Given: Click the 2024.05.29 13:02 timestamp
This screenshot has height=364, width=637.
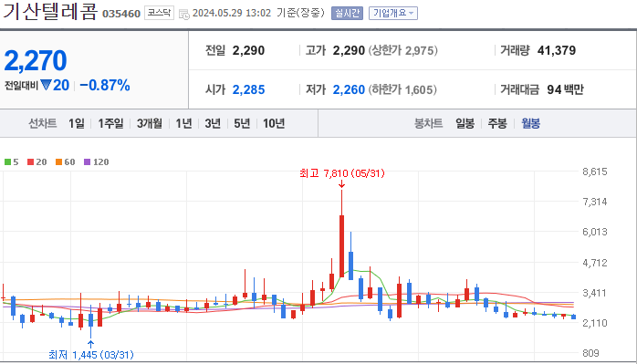Looking at the screenshot, I should pos(232,13).
